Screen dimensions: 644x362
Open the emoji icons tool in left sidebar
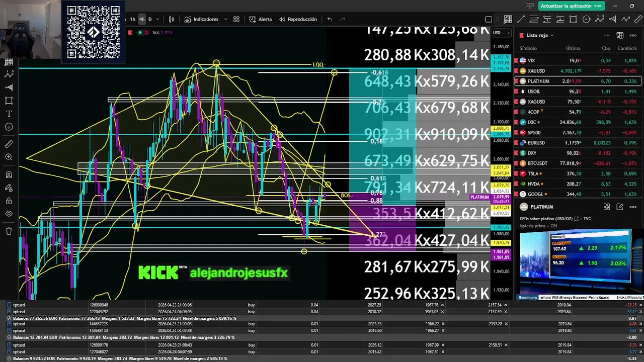pyautogui.click(x=9, y=127)
